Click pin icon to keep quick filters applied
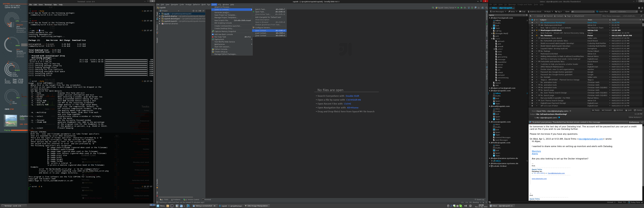 (531, 16)
